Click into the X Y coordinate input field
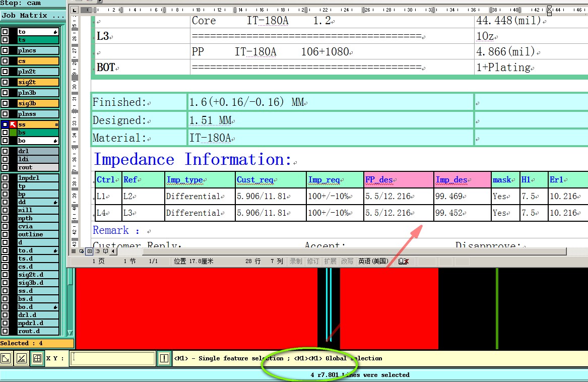The image size is (588, 382). 112,358
